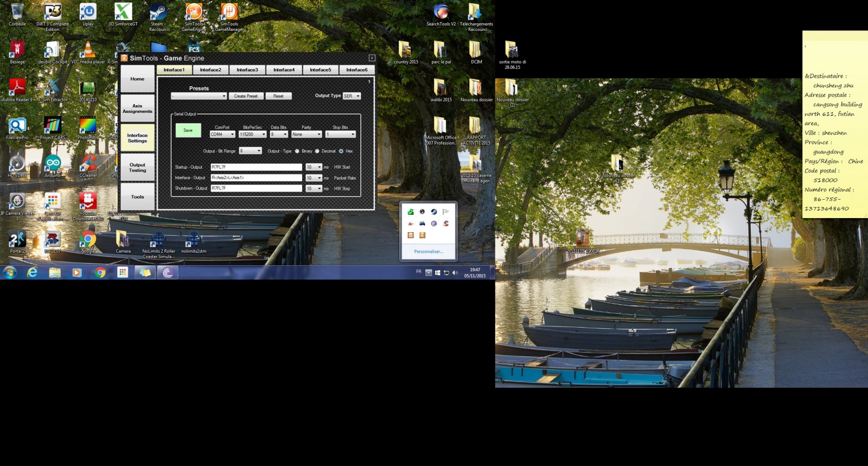Viewport: 868px width, 466px height.
Task: Click the white flag Action Center tray icon
Action: click(x=445, y=212)
